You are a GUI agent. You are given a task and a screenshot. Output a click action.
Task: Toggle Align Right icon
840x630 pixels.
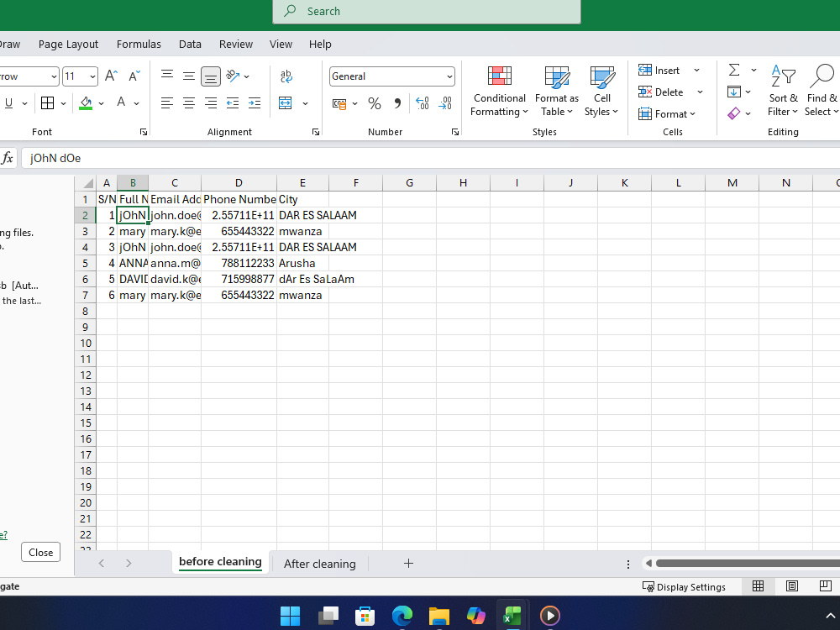(211, 102)
